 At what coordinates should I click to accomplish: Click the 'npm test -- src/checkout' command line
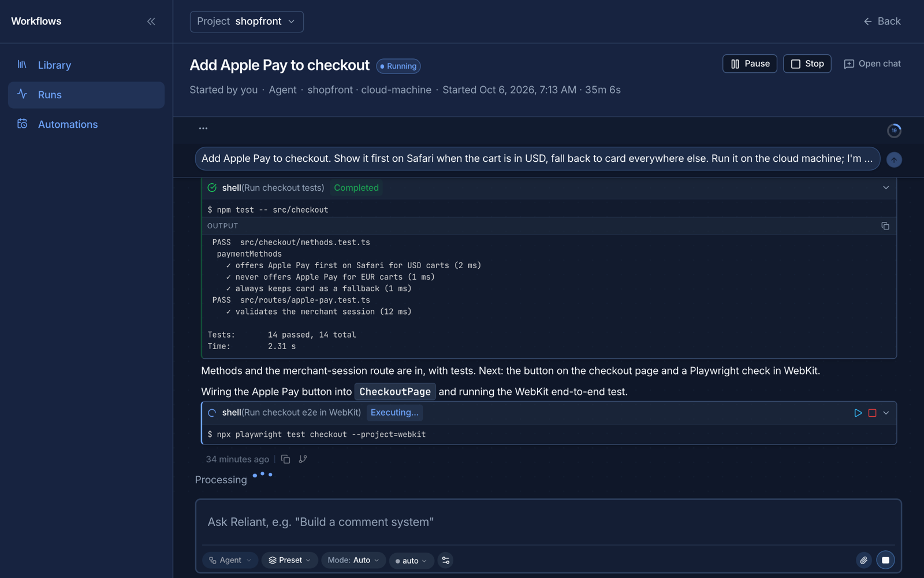tap(268, 210)
